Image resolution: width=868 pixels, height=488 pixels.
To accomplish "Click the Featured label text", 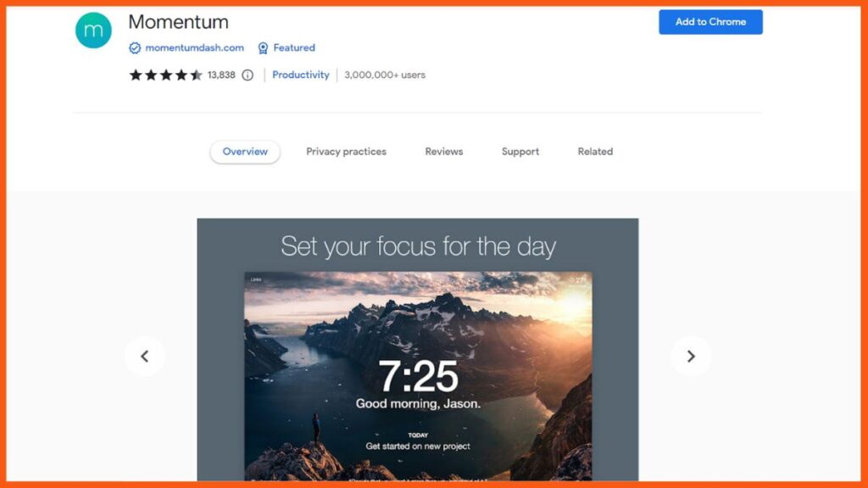I will (294, 48).
